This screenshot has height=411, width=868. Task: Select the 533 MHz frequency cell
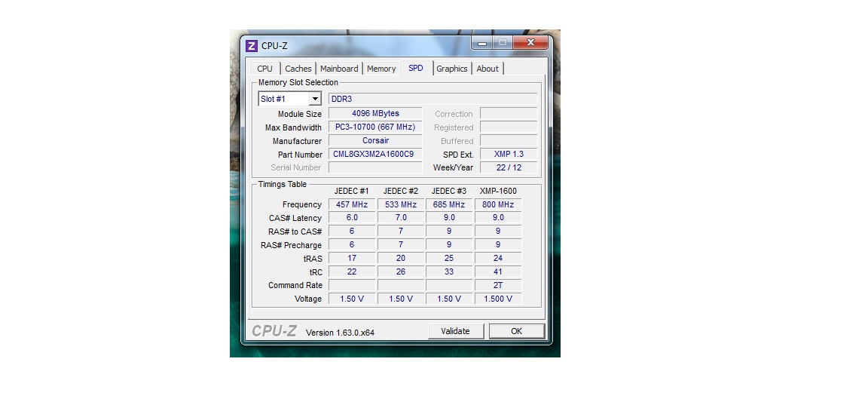pos(400,204)
